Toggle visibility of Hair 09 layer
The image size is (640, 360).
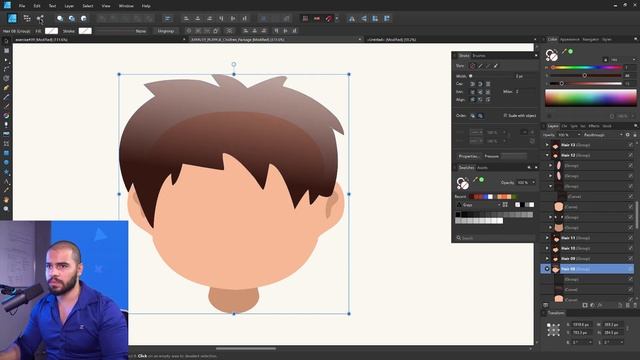[631, 258]
